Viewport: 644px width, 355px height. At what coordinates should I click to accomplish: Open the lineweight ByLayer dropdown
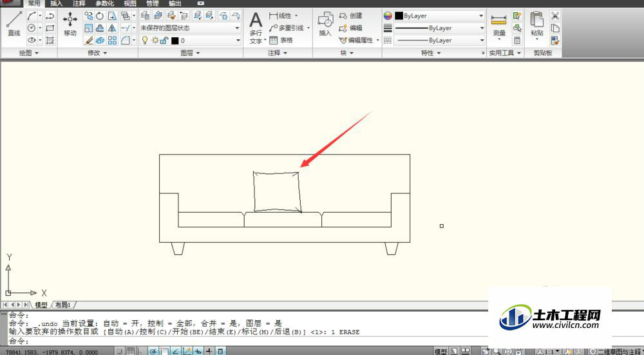click(439, 28)
